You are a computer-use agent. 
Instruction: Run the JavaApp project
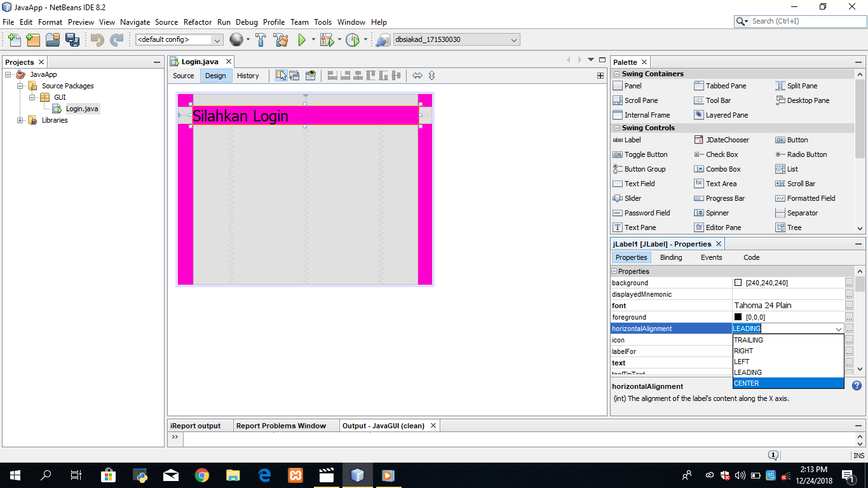301,39
